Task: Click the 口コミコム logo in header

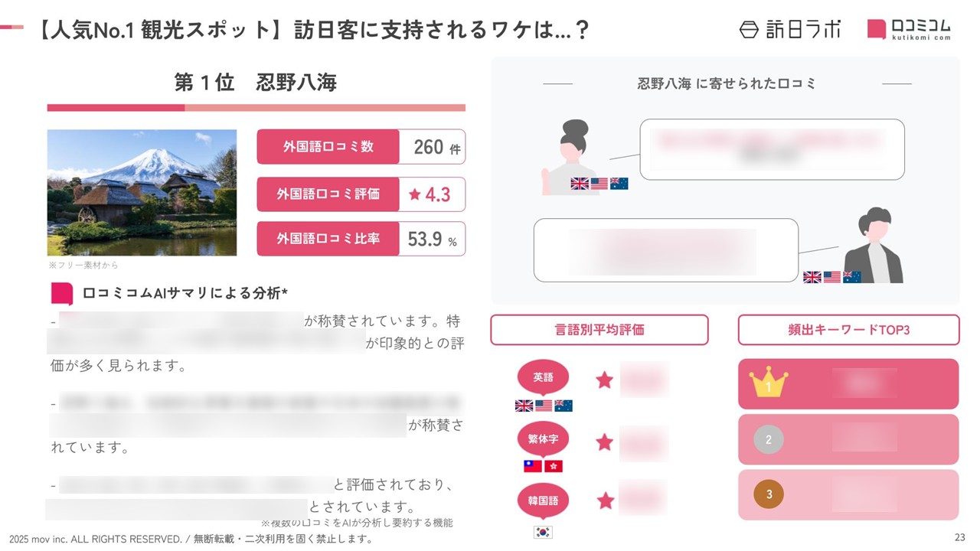Action: (x=909, y=29)
